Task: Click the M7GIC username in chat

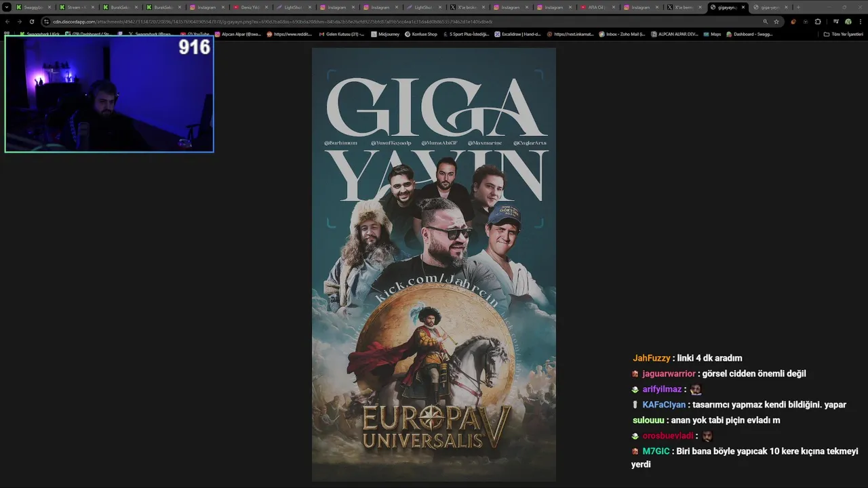Action: click(x=656, y=451)
